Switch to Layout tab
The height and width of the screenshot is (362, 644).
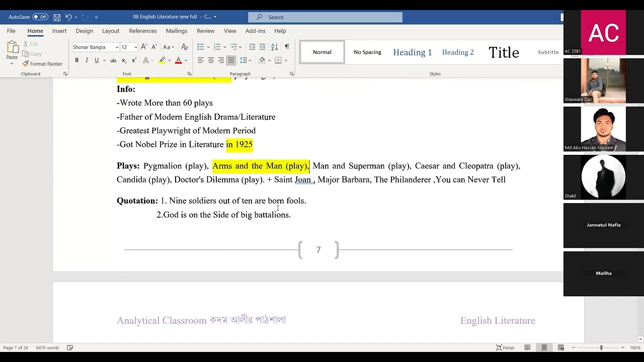(x=111, y=31)
